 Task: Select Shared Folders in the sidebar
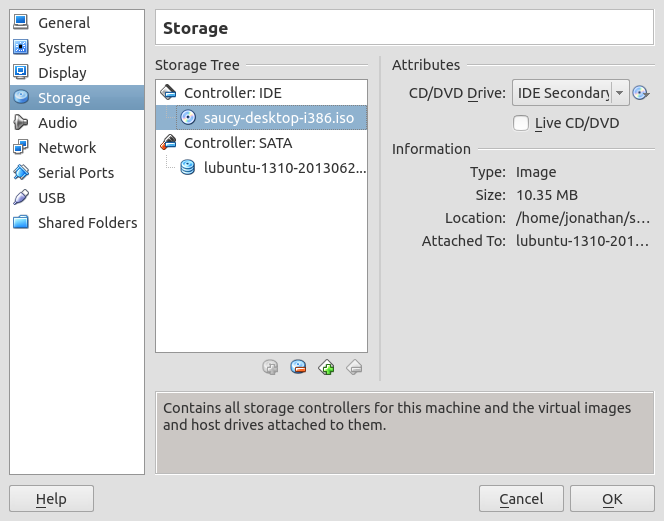[87, 223]
